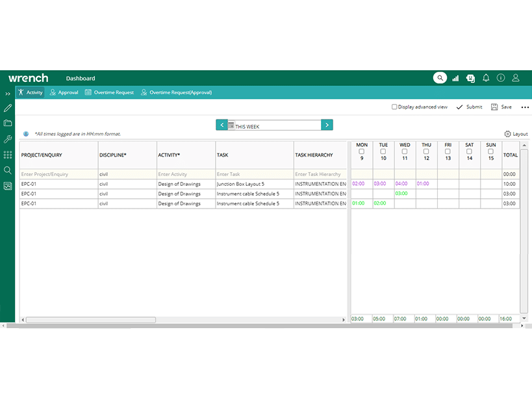Switch to the Activity tab

point(30,92)
